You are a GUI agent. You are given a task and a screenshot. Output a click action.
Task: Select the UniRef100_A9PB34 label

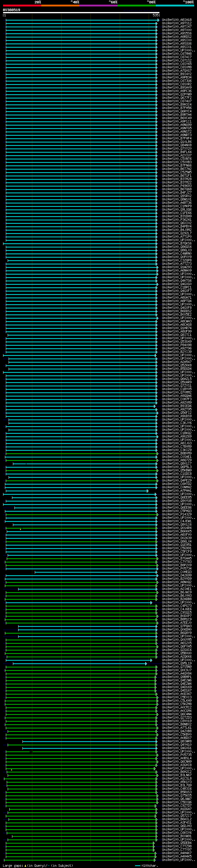177,78
